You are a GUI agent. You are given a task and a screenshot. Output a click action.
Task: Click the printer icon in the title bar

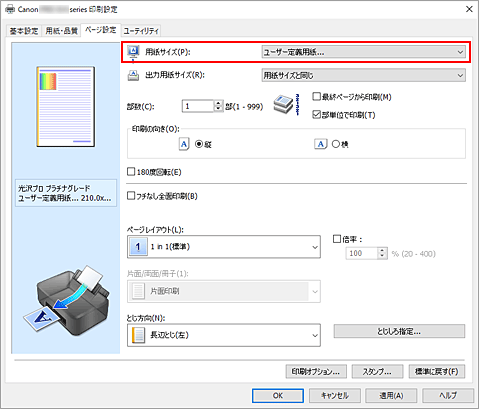coord(10,9)
